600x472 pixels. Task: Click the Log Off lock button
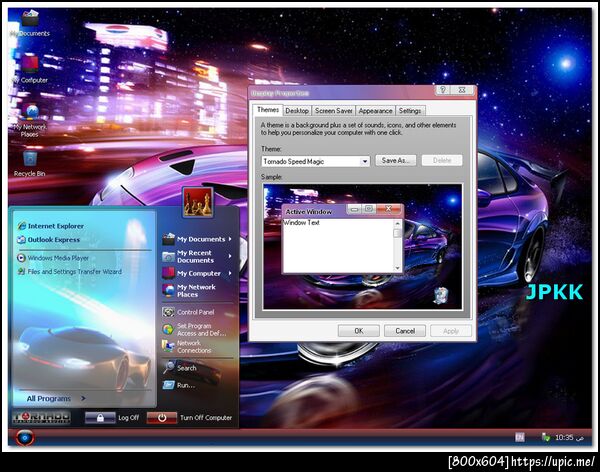tap(100, 418)
